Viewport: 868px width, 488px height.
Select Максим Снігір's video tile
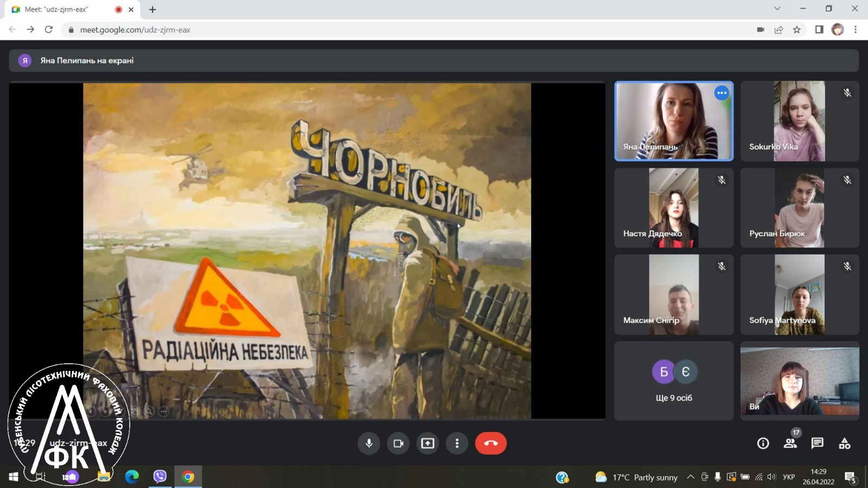point(674,294)
